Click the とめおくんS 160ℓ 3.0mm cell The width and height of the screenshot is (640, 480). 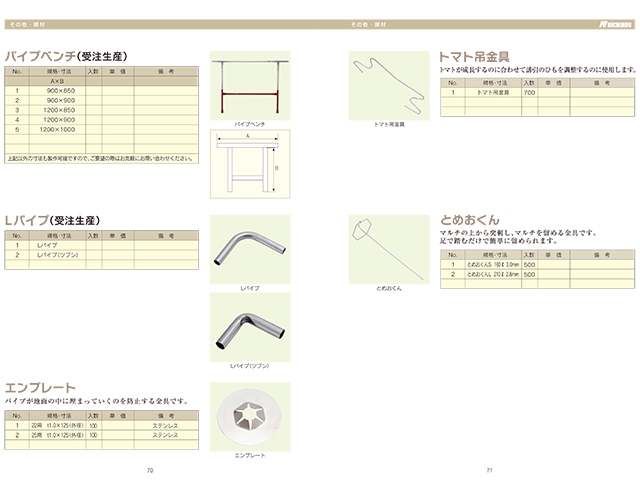[x=493, y=264]
